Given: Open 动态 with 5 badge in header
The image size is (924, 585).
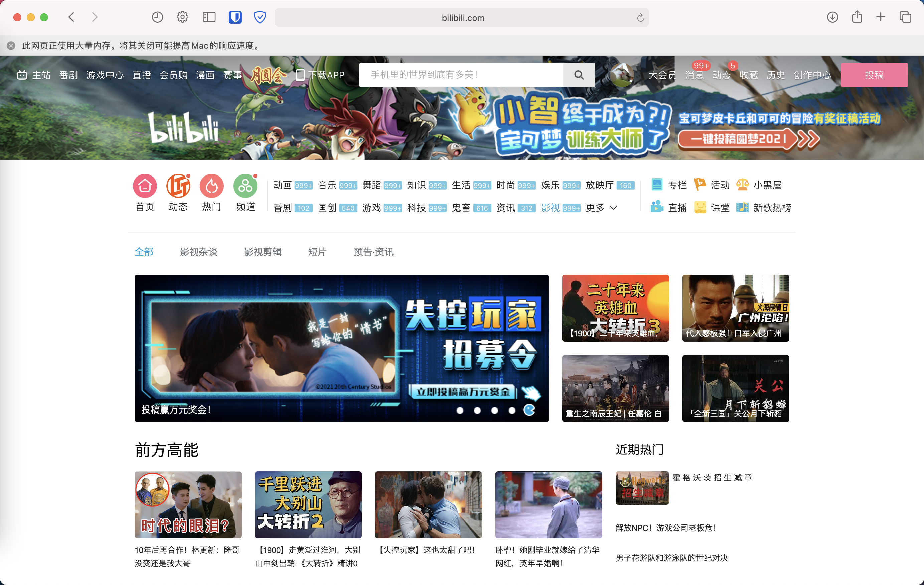Looking at the screenshot, I should [722, 75].
